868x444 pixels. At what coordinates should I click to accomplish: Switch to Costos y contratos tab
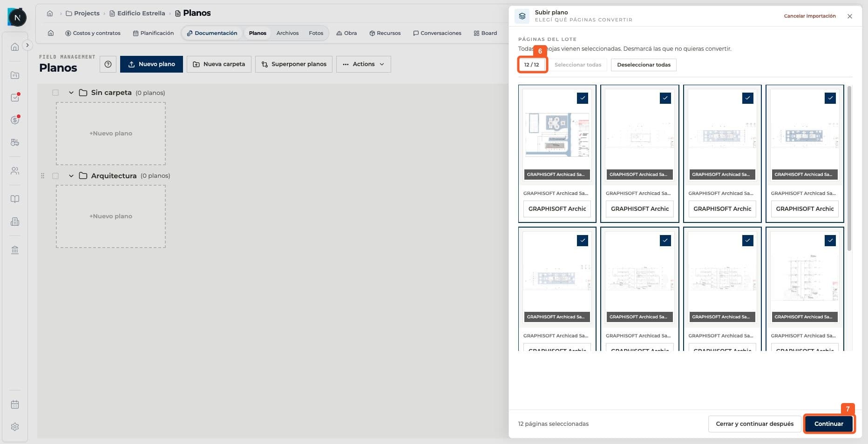93,33
